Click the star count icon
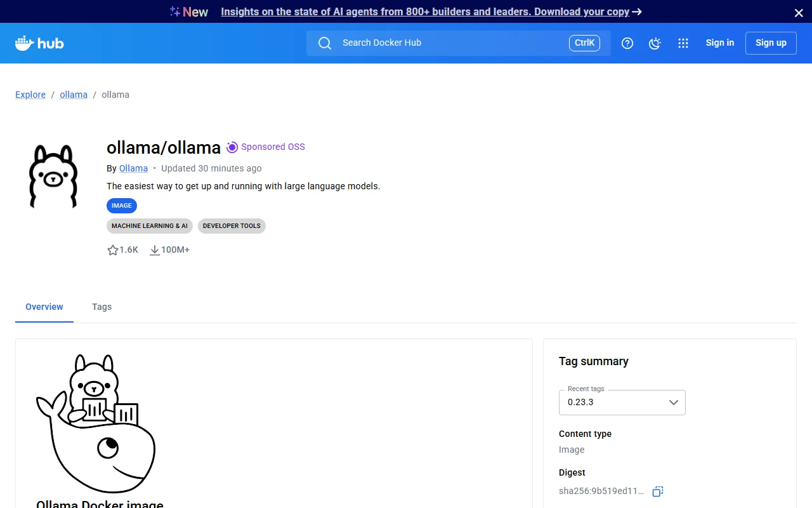This screenshot has height=508, width=812. click(x=113, y=250)
